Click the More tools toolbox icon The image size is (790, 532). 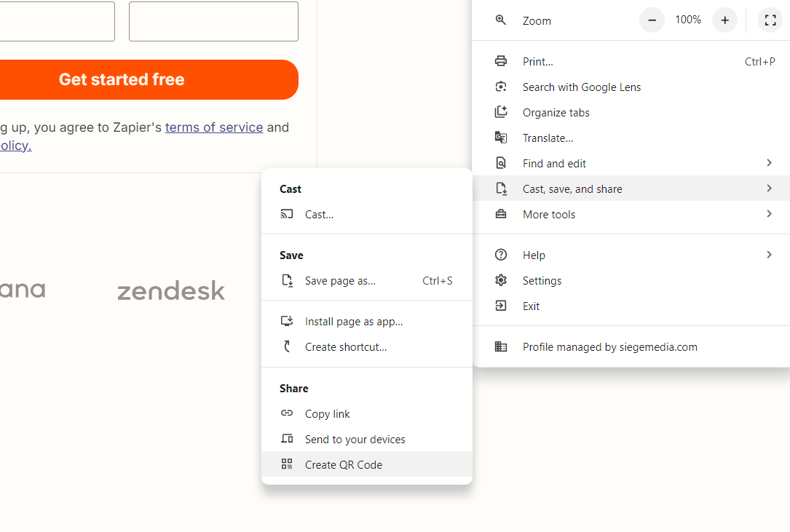[x=500, y=214]
